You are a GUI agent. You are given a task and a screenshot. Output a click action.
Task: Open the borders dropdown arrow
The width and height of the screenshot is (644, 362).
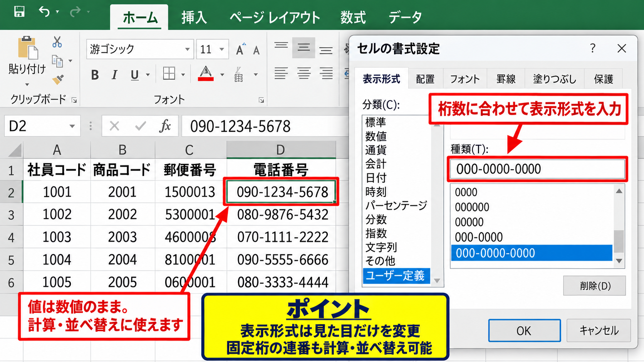coord(183,75)
